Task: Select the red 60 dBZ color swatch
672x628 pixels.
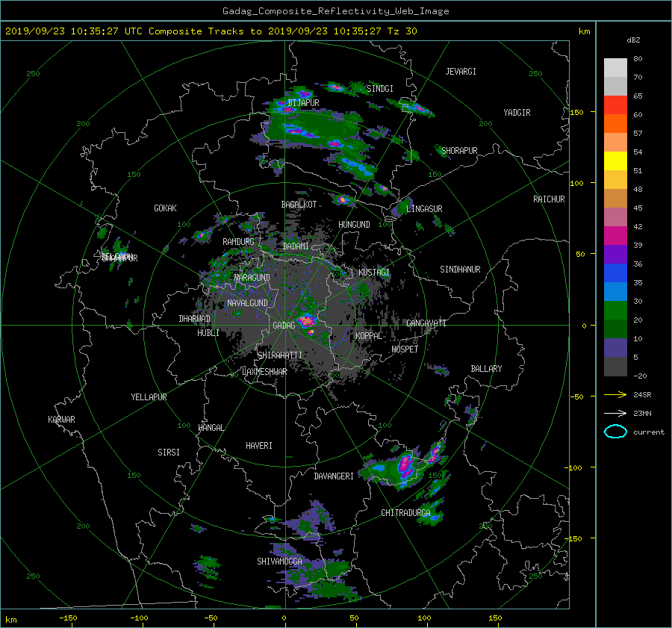Action: coord(615,105)
